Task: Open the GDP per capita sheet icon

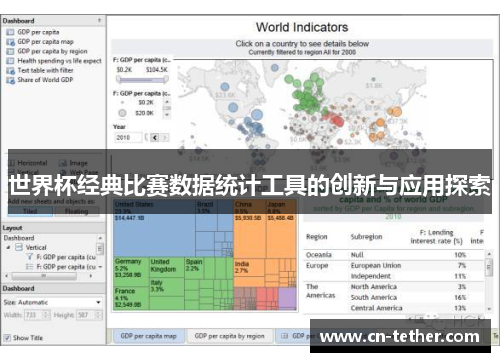Action: point(10,32)
